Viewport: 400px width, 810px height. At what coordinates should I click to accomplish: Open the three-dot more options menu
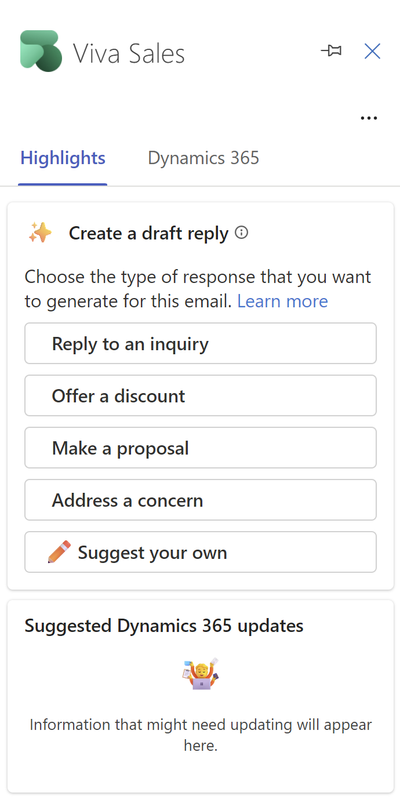point(368,118)
